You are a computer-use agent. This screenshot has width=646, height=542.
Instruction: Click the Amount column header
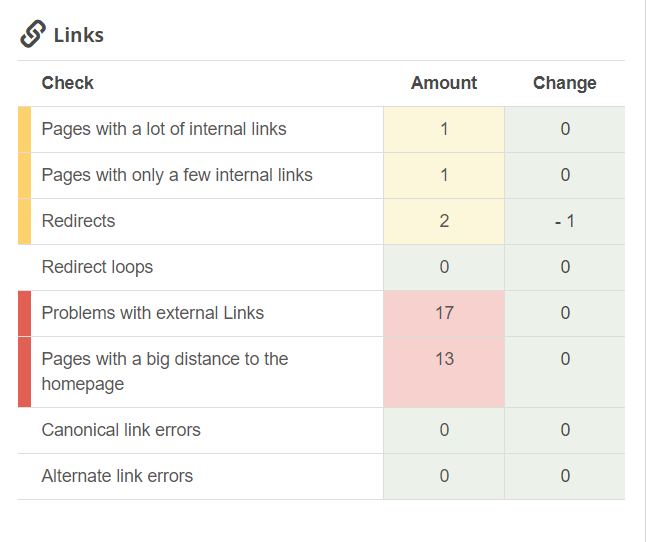444,83
